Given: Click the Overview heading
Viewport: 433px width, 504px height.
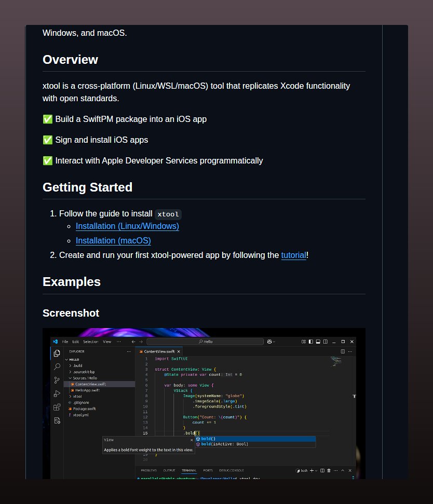Looking at the screenshot, I should coord(70,60).
